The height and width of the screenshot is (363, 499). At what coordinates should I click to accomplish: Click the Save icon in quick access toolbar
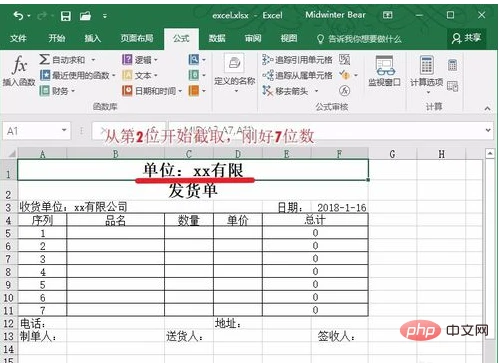tap(66, 16)
